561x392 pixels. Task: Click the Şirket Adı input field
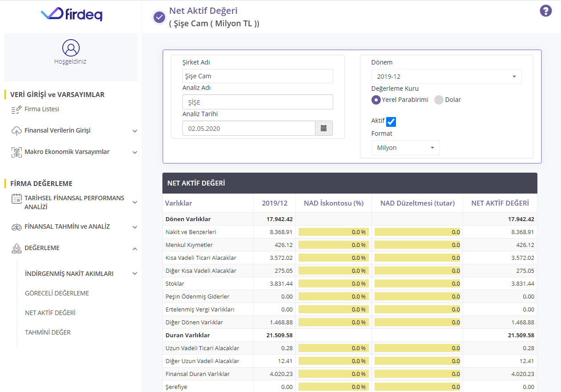258,76
